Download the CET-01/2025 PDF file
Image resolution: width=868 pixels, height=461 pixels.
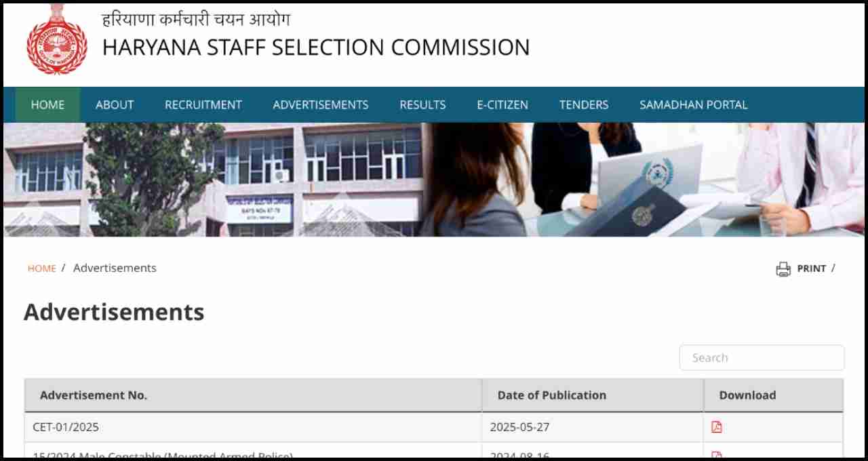[x=716, y=427]
